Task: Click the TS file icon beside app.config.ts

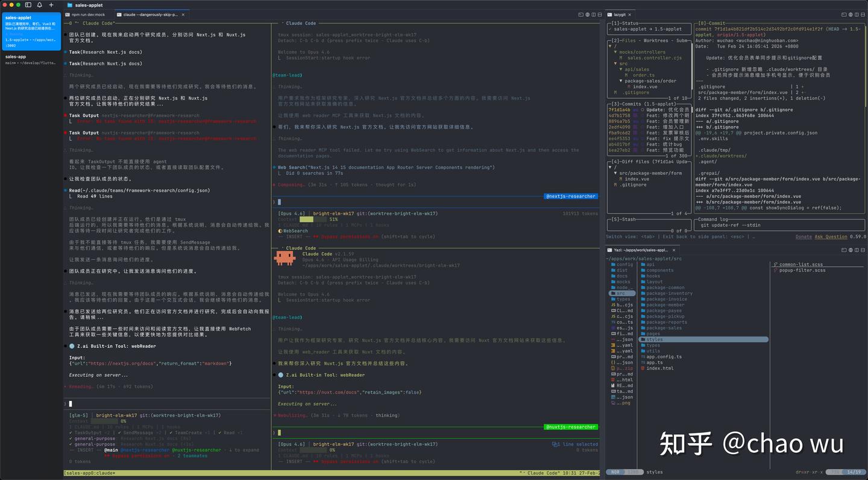Action: 643,356
